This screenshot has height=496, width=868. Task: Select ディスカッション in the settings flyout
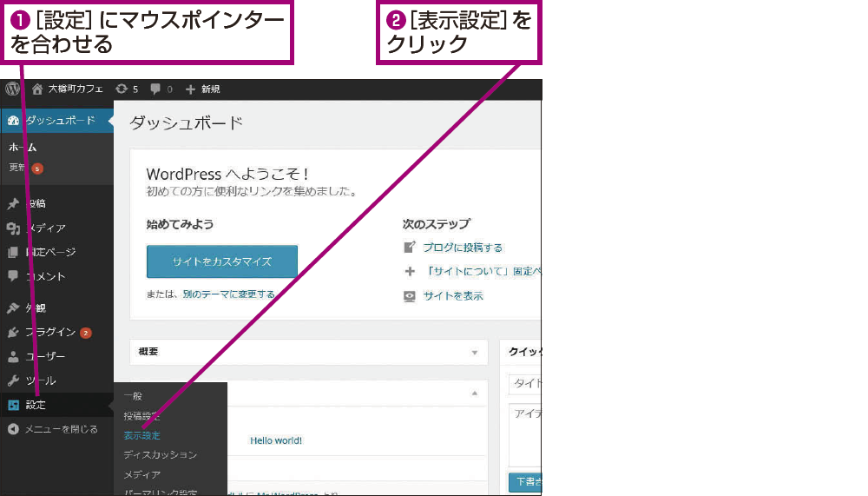(160, 455)
